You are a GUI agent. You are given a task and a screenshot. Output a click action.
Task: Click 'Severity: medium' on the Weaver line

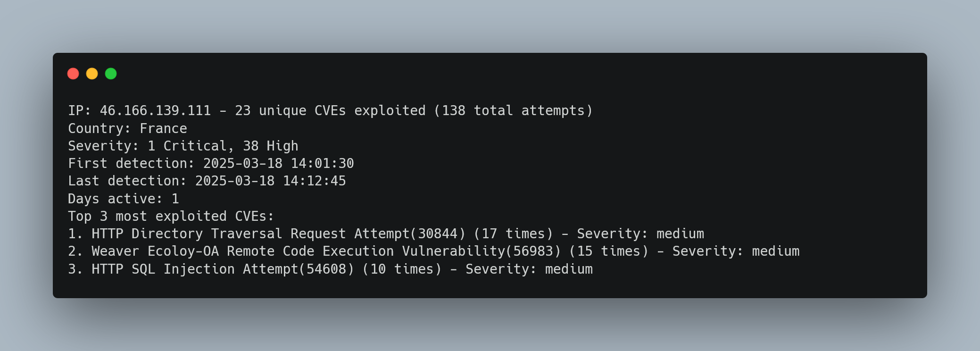coord(736,251)
